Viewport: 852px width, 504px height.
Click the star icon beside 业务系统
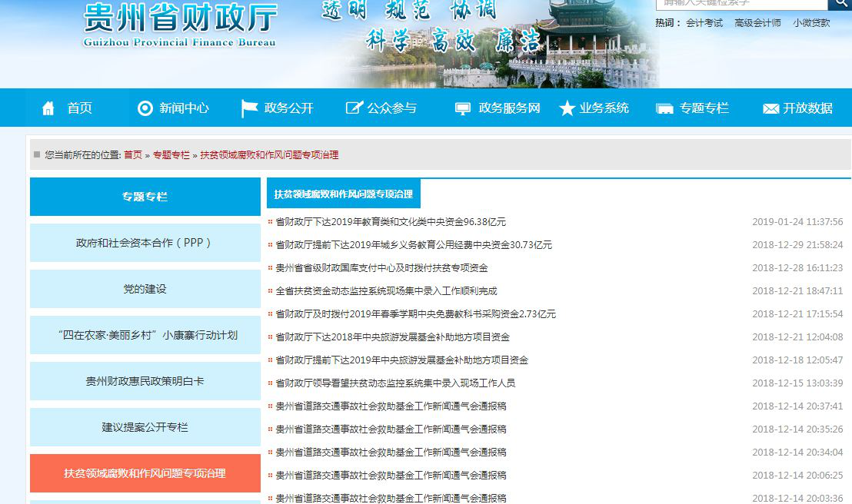[567, 108]
